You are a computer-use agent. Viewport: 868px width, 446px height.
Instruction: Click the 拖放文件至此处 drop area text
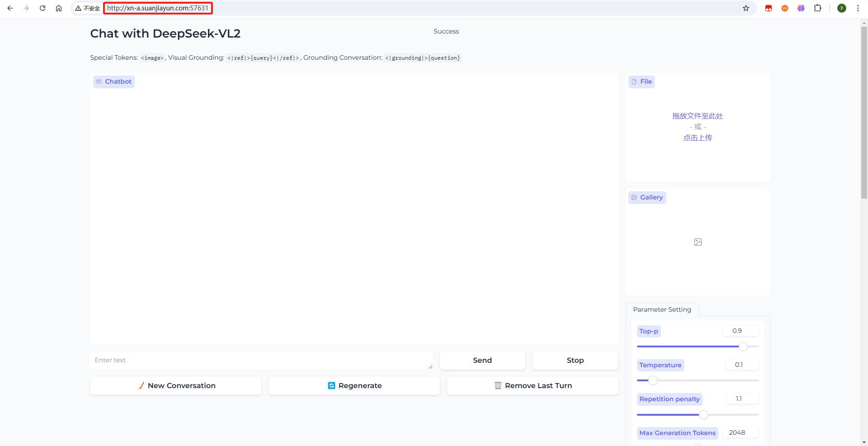pyautogui.click(x=698, y=116)
